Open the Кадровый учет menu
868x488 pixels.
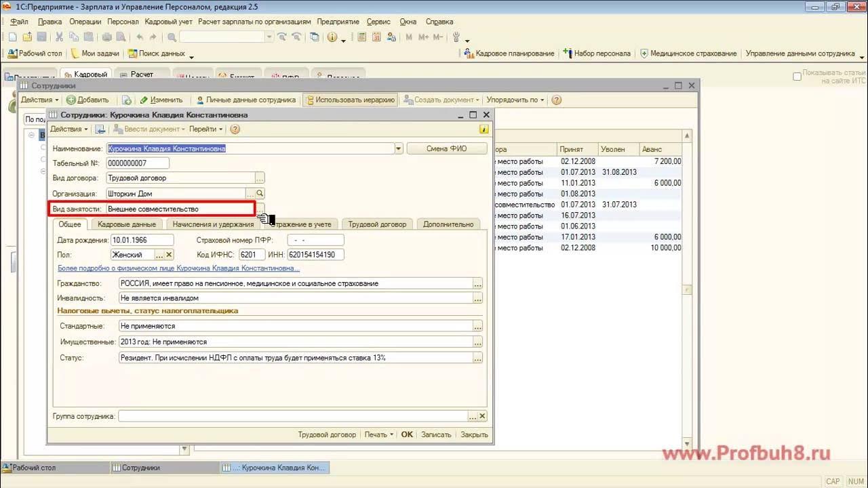point(168,22)
